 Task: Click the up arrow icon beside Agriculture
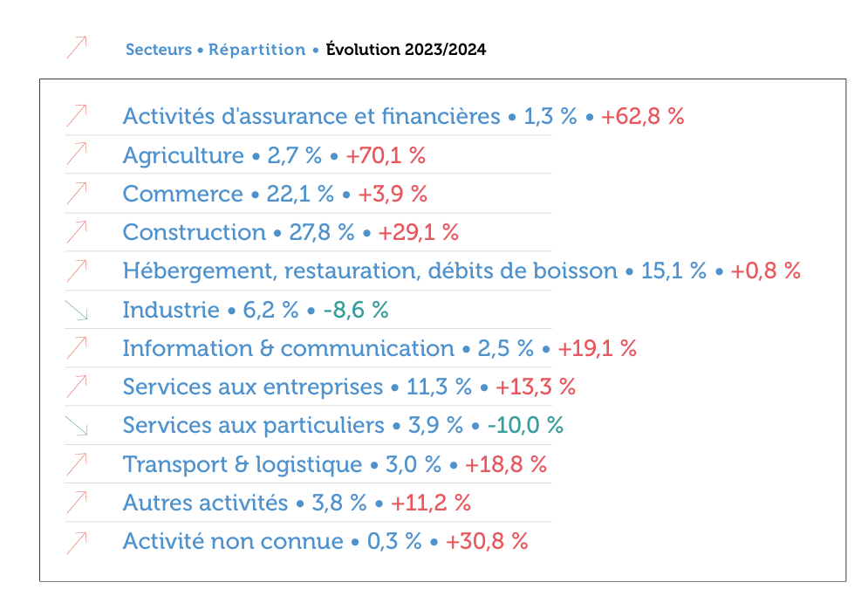coord(77,154)
